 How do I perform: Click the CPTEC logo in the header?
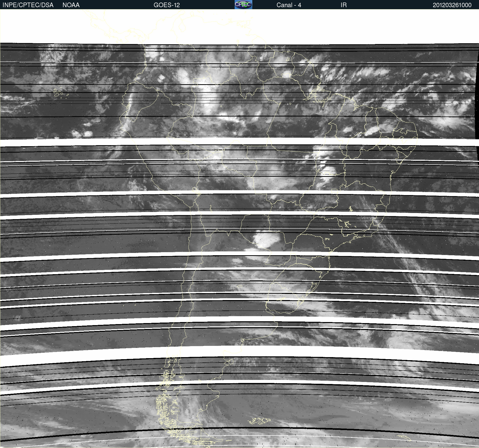(x=243, y=5)
